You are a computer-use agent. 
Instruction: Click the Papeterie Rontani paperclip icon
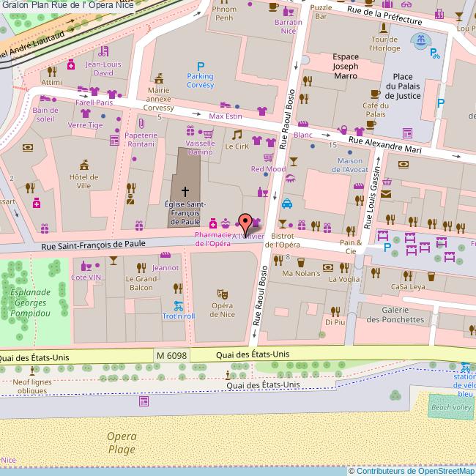(x=141, y=124)
